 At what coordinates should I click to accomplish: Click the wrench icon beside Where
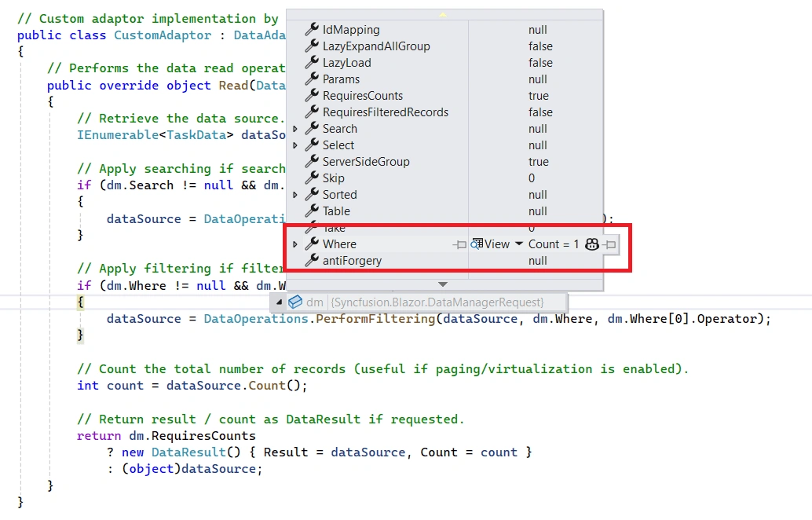point(311,244)
